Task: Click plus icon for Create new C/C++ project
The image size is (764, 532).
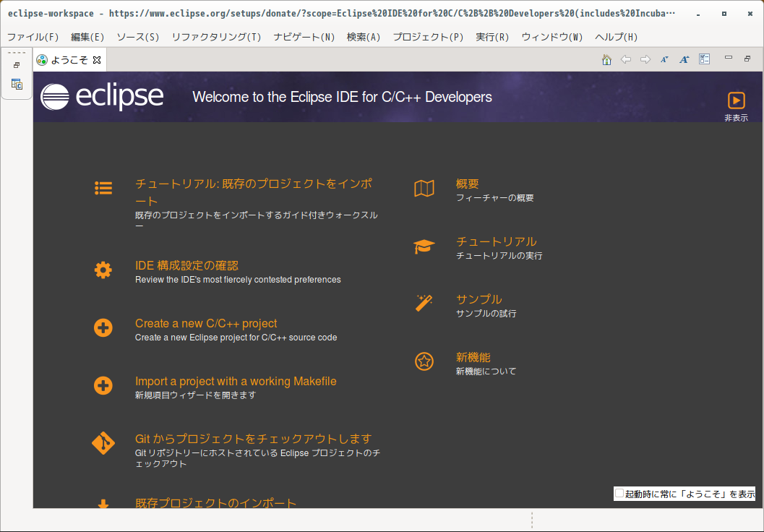Action: (x=103, y=328)
